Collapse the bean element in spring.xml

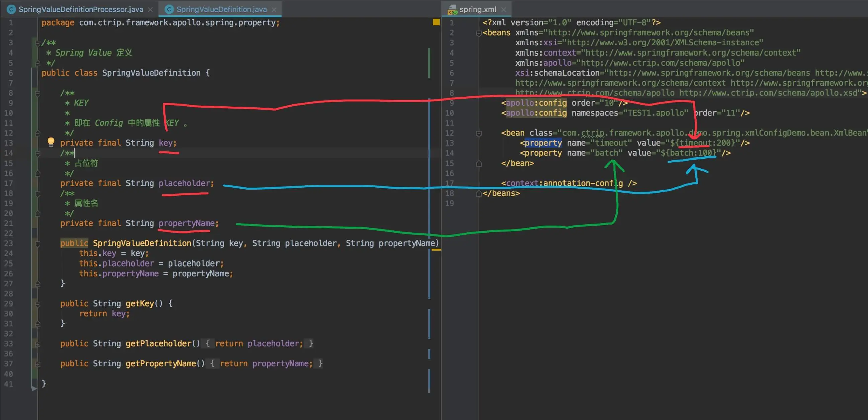click(x=479, y=133)
